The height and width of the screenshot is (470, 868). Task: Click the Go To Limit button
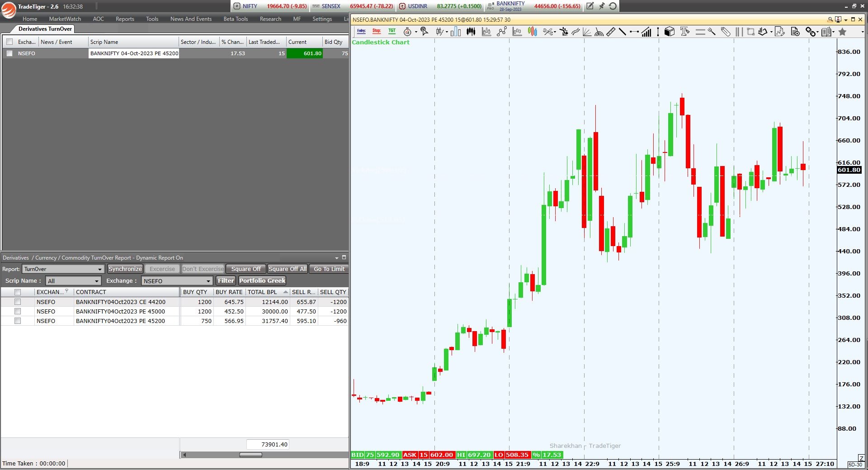coord(329,269)
